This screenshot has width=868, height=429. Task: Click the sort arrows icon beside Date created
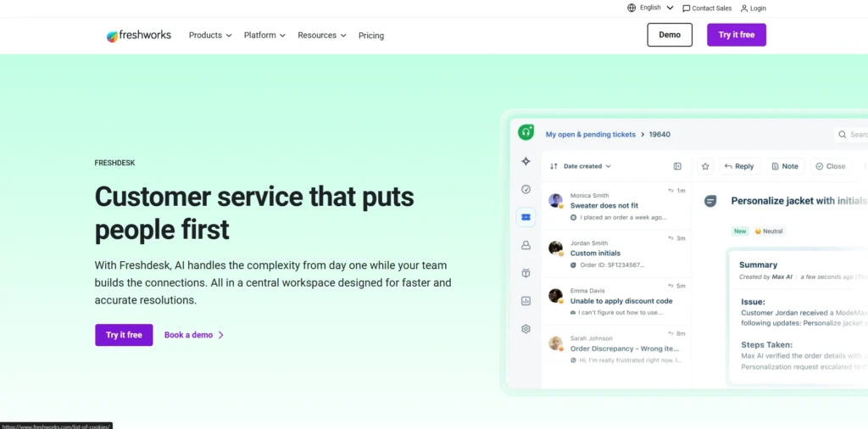coord(554,166)
